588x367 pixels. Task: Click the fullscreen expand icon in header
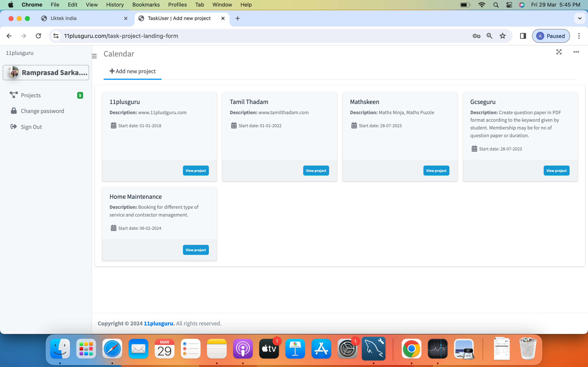pos(559,52)
